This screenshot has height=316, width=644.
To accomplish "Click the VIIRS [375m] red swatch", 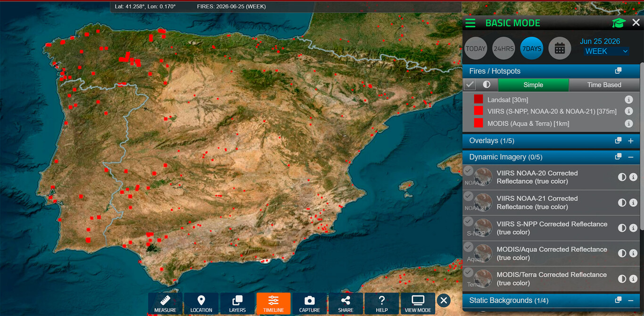I will (x=479, y=111).
